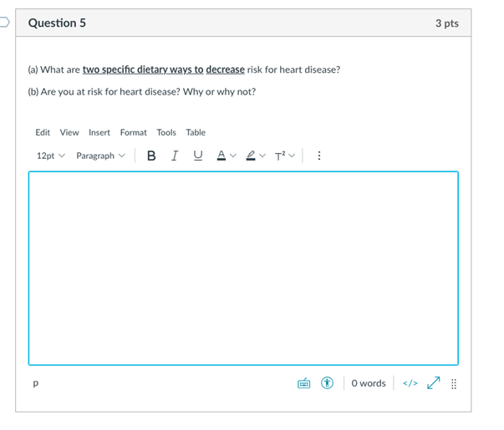Click editor resize handle dots
Viewport: 504px width, 430px height.
pos(454,384)
